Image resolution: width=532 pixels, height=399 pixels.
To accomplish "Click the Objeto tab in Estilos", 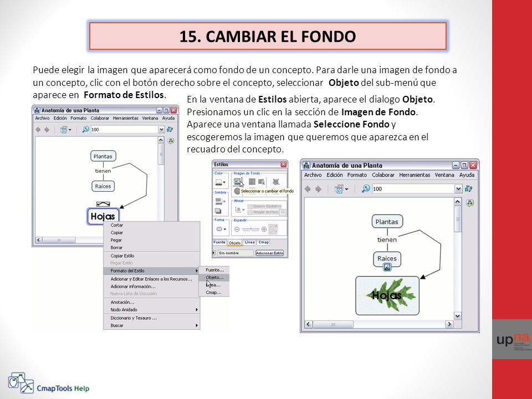I will pyautogui.click(x=235, y=243).
